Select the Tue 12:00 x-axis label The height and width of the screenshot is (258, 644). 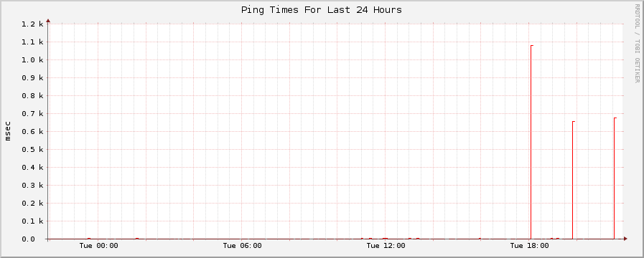pyautogui.click(x=386, y=246)
